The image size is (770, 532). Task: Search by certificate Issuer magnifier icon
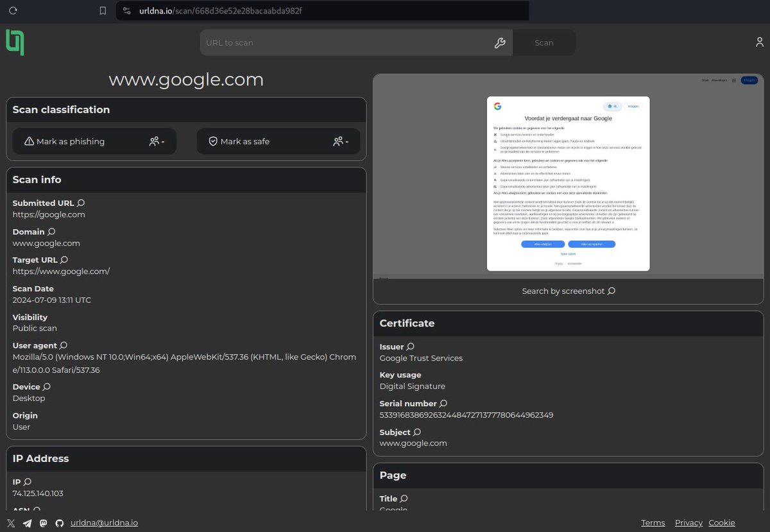(411, 347)
